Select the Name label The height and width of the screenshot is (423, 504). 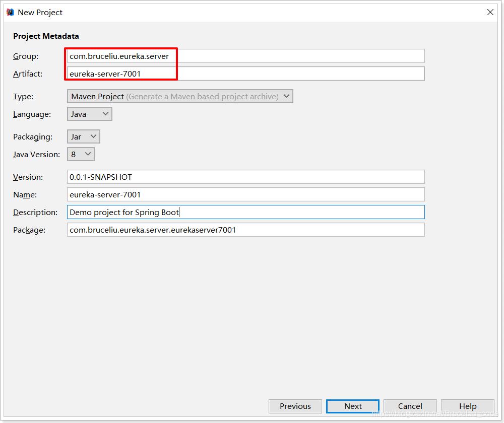click(25, 195)
